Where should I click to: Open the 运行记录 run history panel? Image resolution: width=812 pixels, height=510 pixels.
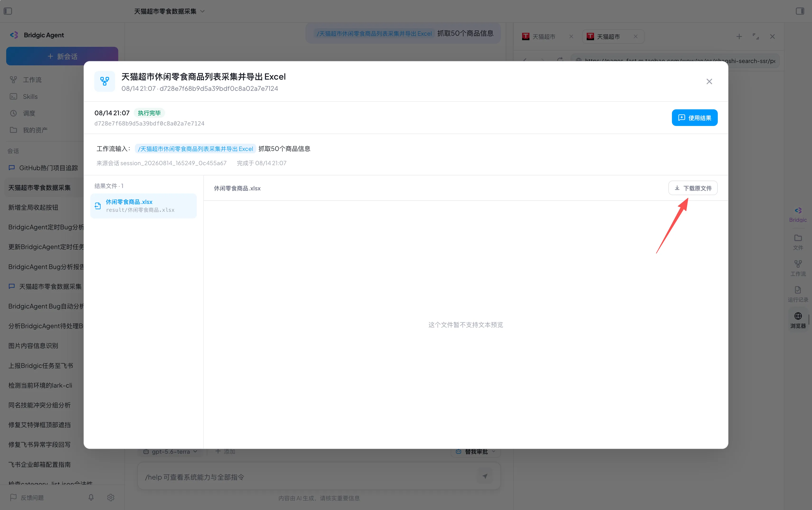pyautogui.click(x=798, y=294)
